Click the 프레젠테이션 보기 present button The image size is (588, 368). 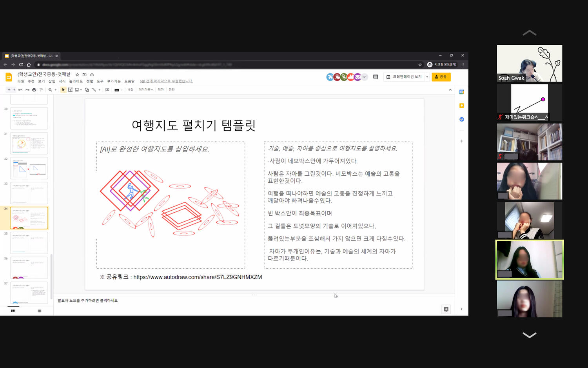[404, 77]
